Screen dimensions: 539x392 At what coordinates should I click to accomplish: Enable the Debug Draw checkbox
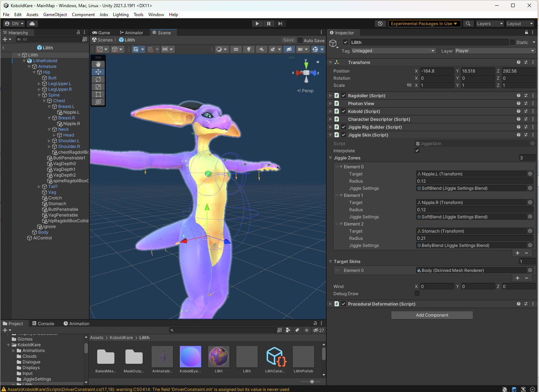tap(417, 293)
